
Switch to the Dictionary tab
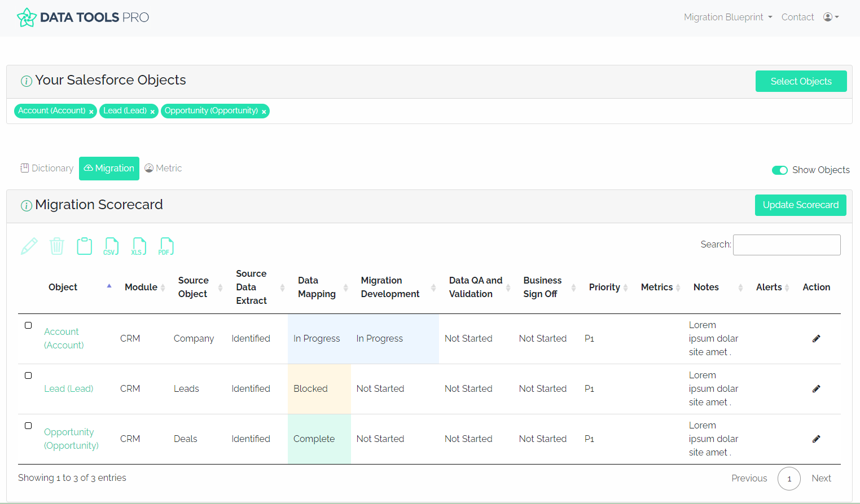[47, 169]
